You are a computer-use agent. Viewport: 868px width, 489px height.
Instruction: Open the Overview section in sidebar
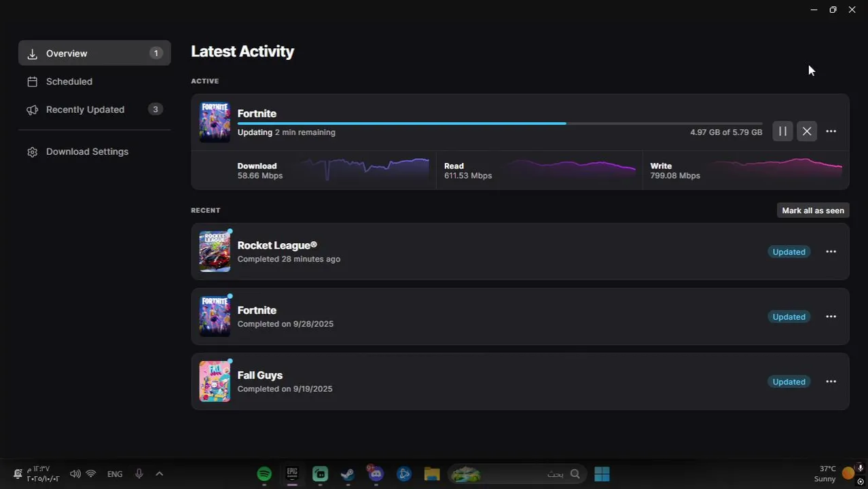pyautogui.click(x=94, y=53)
